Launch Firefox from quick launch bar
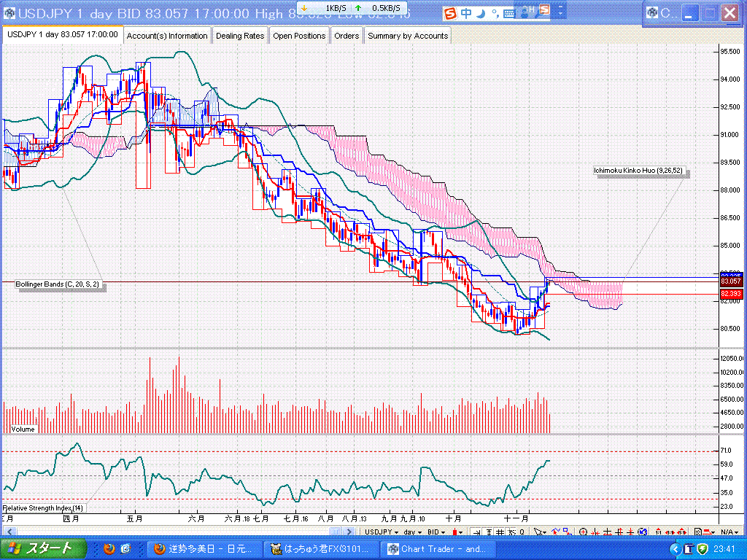This screenshot has height=560, width=747. coord(109,548)
